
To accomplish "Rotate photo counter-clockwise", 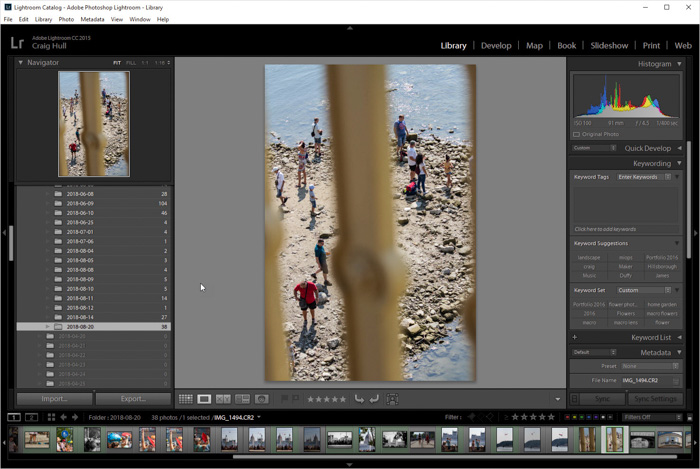I will tap(359, 399).
